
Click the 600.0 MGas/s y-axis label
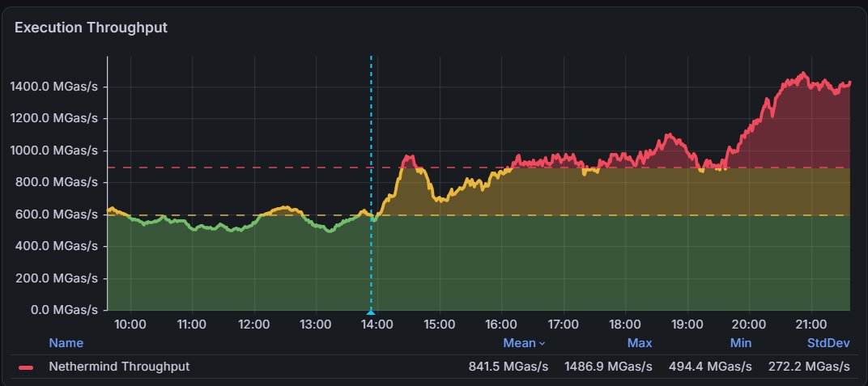click(x=58, y=214)
